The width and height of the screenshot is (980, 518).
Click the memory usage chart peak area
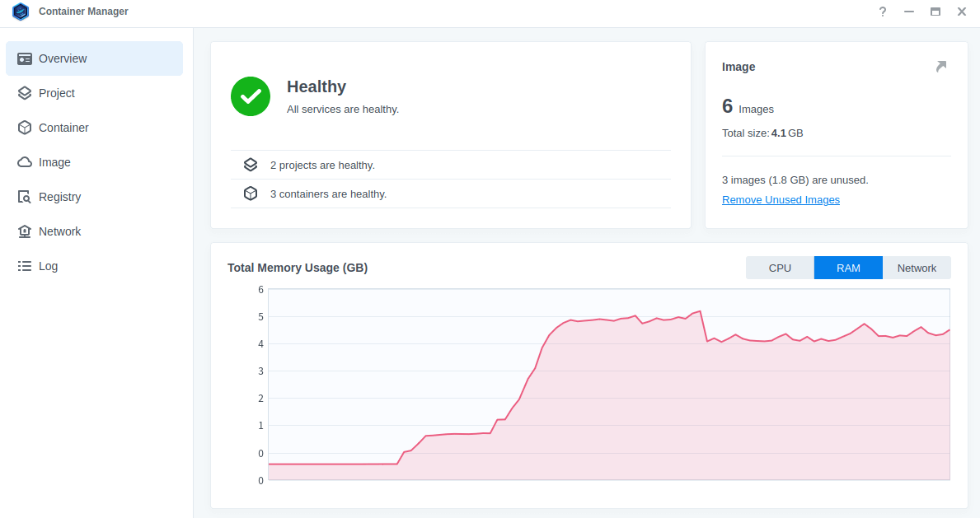pos(700,312)
